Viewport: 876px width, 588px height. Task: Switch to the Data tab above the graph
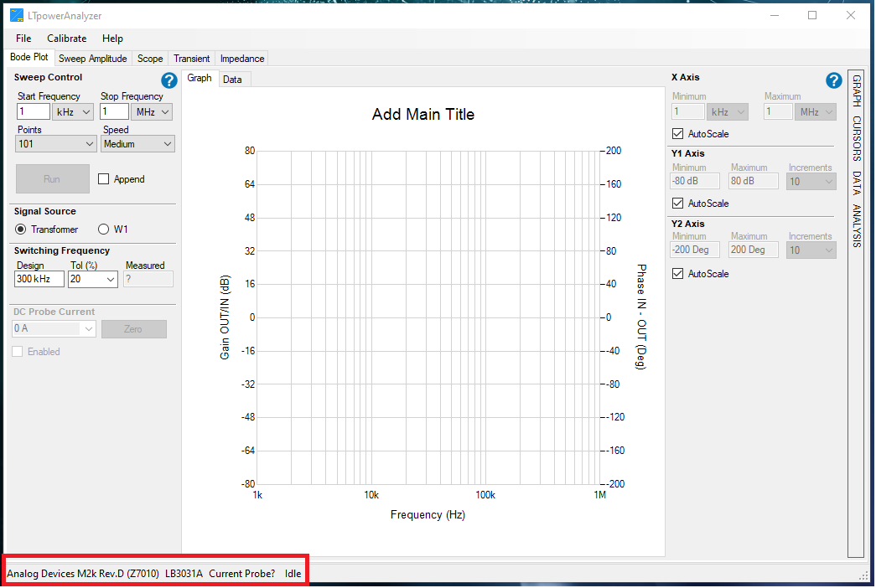(234, 78)
